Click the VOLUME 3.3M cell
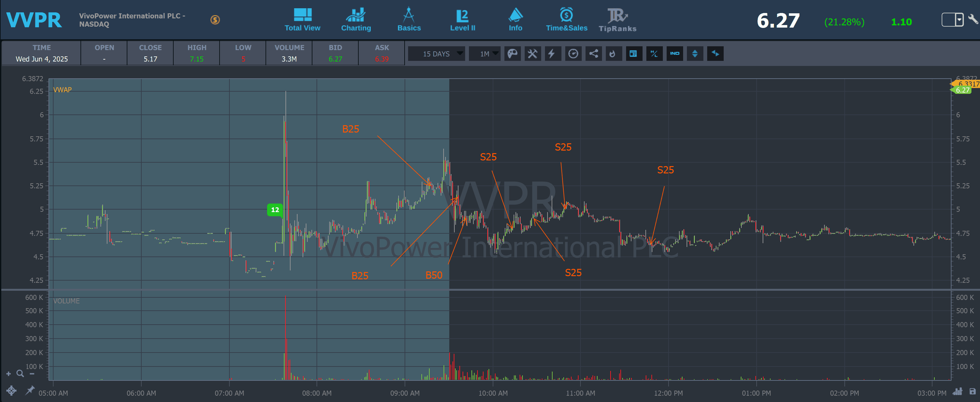This screenshot has width=980, height=402. tap(289, 53)
